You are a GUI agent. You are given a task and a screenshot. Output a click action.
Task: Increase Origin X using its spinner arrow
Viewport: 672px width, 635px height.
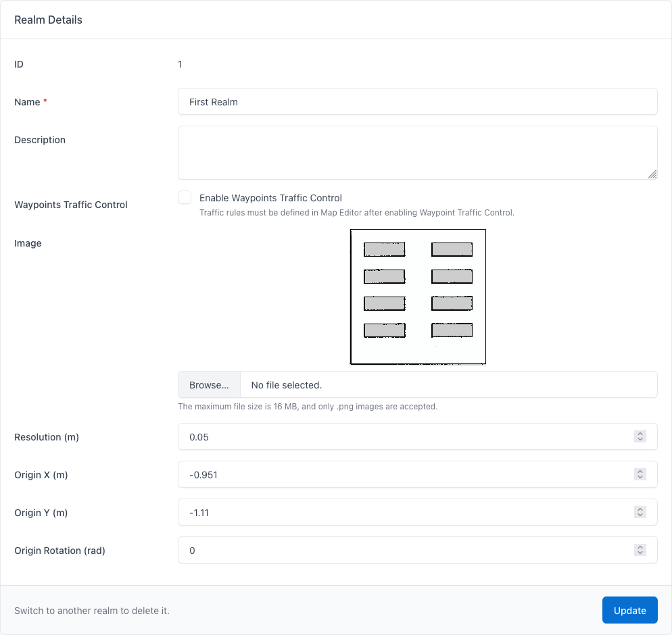pos(640,472)
